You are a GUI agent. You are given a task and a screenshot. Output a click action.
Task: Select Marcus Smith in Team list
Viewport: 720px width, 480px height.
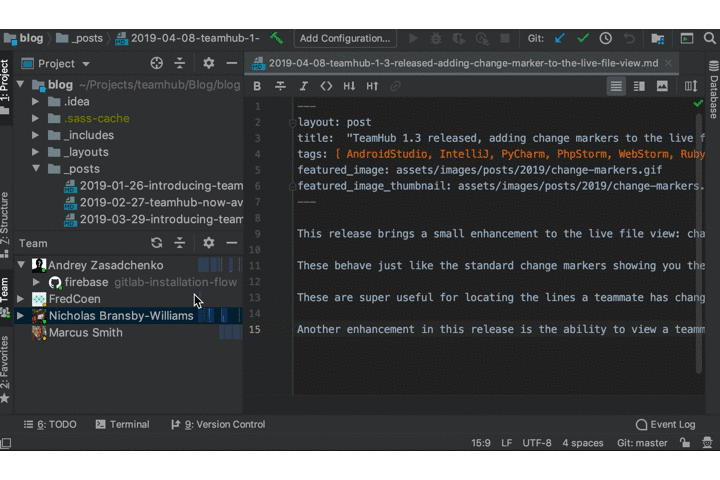coord(85,333)
